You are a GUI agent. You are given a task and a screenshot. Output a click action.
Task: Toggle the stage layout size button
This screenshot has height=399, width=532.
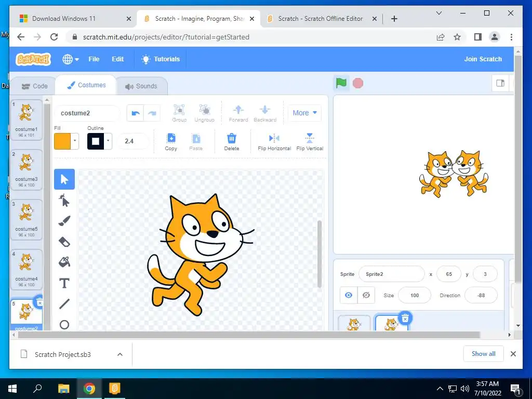coord(500,83)
